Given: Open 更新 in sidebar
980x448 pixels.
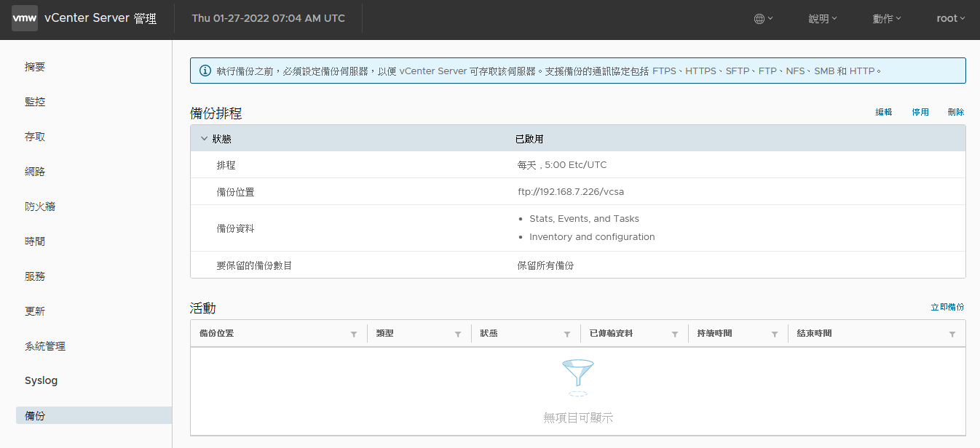Looking at the screenshot, I should (x=35, y=311).
